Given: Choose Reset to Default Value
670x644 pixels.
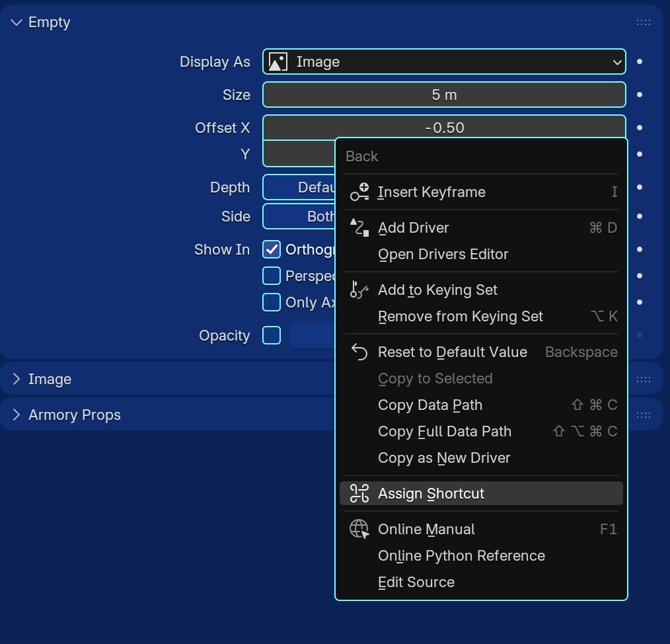Looking at the screenshot, I should click(x=481, y=352).
